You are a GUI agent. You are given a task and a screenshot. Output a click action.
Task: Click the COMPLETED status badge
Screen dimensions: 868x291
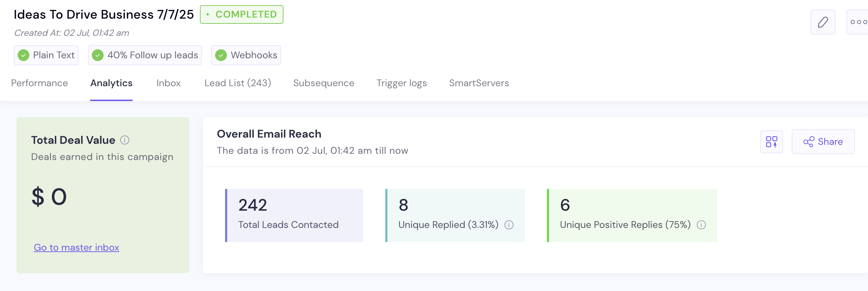point(242,14)
